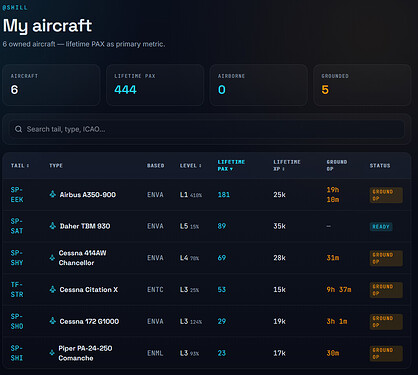Click the magnifier icon in the search bar

19,129
